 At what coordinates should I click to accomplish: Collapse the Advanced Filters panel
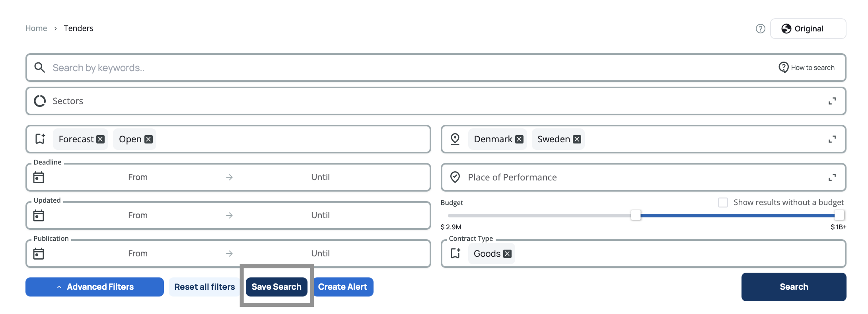click(95, 287)
